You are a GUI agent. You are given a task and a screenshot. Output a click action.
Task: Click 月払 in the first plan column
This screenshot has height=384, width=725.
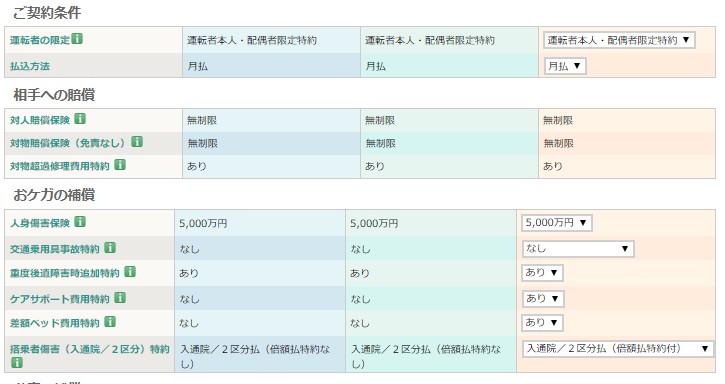(x=197, y=66)
